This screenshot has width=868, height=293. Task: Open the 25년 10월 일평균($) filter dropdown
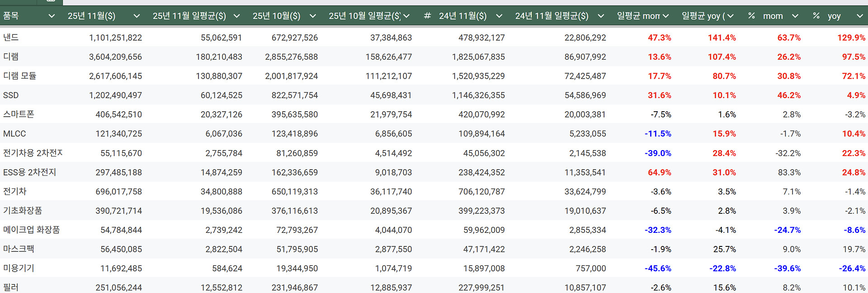point(406,16)
